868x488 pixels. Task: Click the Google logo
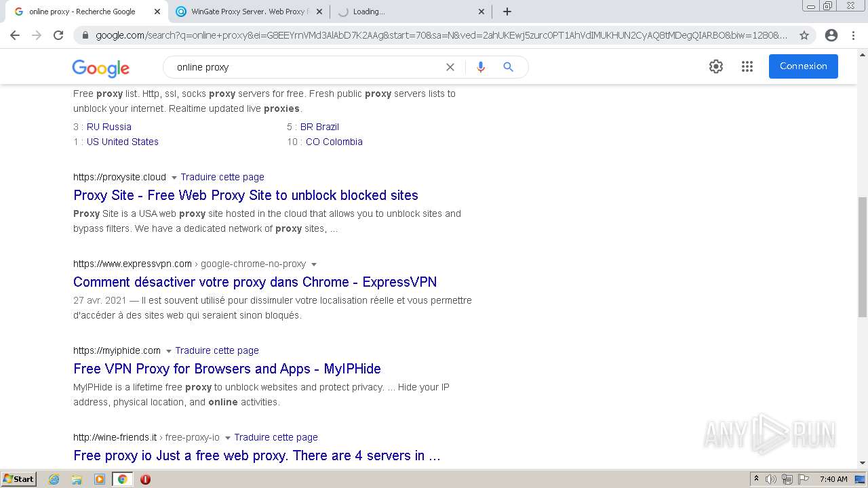[100, 68]
